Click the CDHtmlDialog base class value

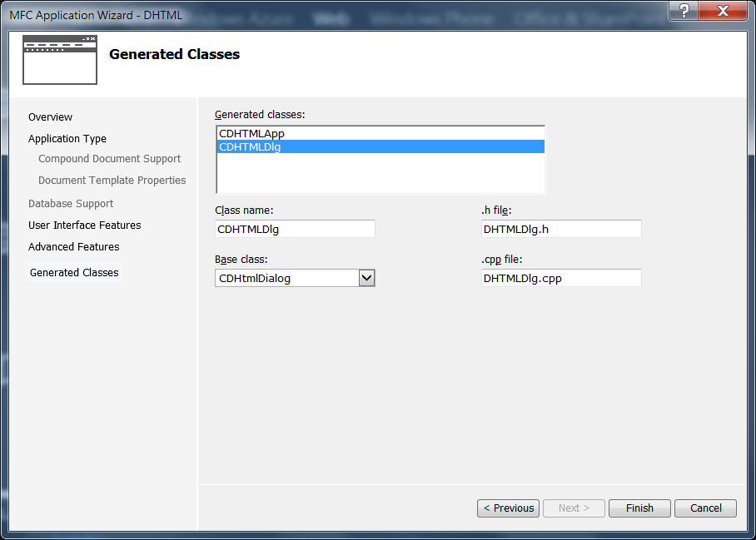click(x=255, y=279)
